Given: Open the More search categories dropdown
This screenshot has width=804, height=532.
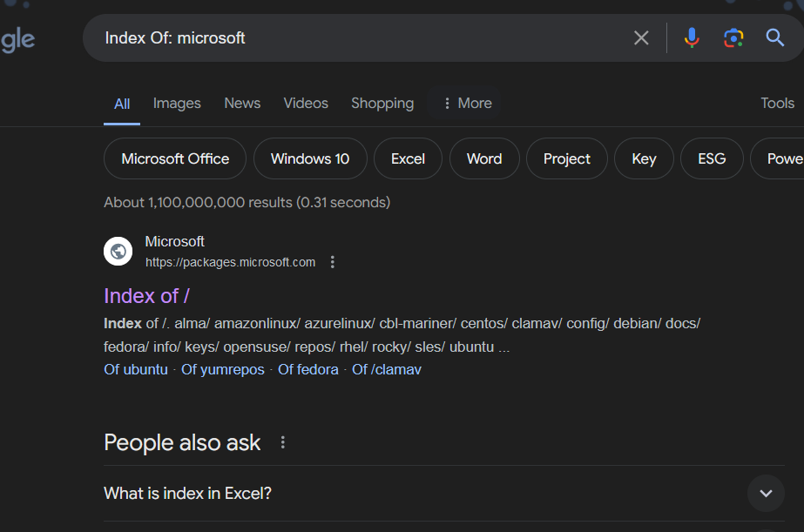Looking at the screenshot, I should (466, 103).
